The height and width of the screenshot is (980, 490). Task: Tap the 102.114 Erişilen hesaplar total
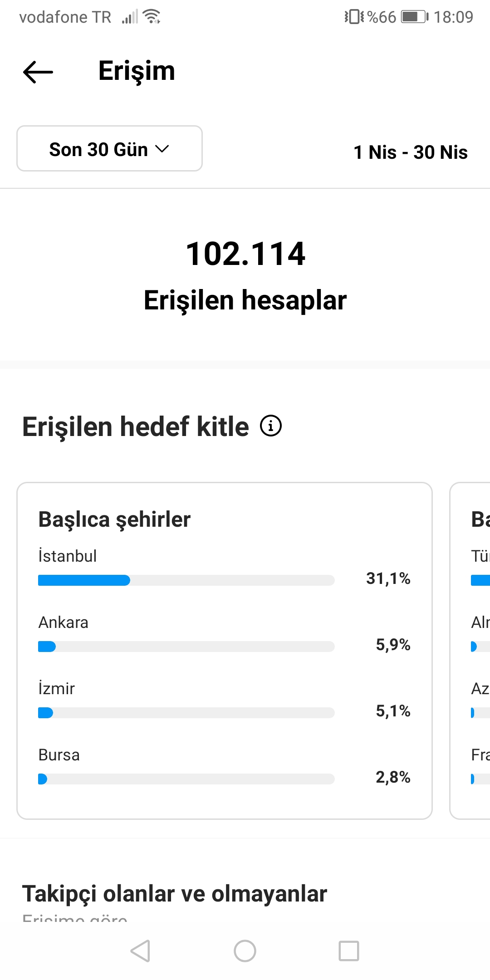tap(245, 275)
